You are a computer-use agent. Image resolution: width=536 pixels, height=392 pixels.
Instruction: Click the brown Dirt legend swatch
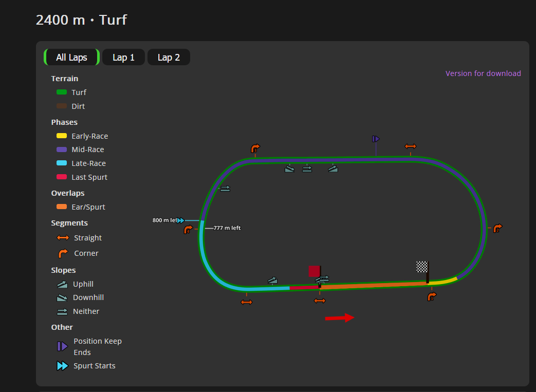pos(62,106)
